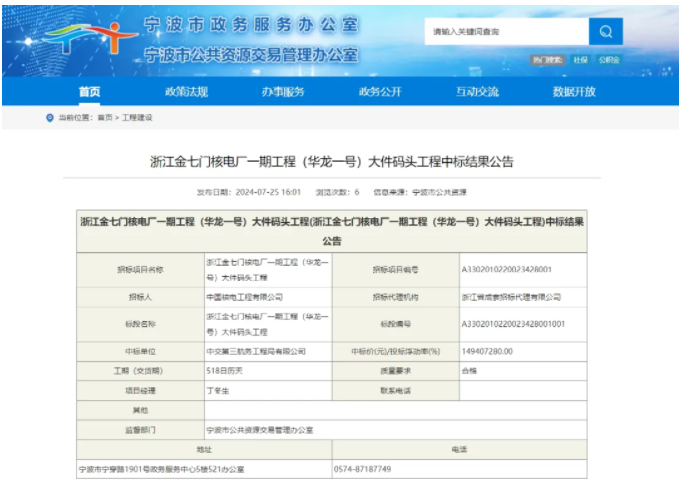Image resolution: width=681 pixels, height=484 pixels.
Task: Click the 质量要求 label cell
Action: point(396,371)
